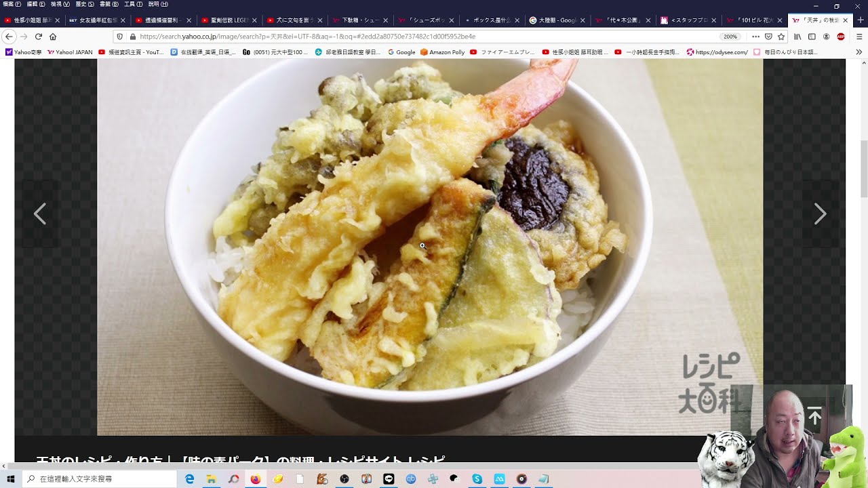Click the site security padlock icon
This screenshot has height=488, width=868.
132,37
